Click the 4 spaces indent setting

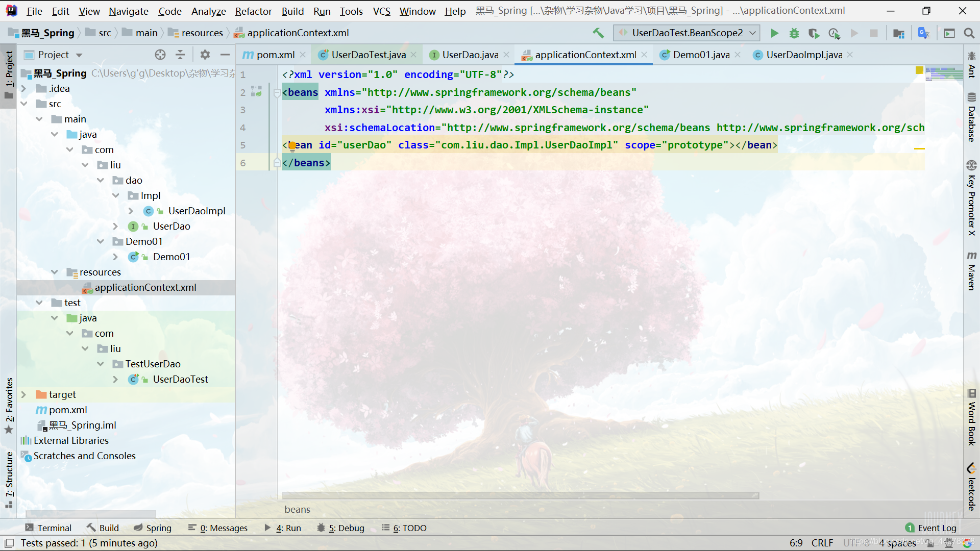point(897,543)
